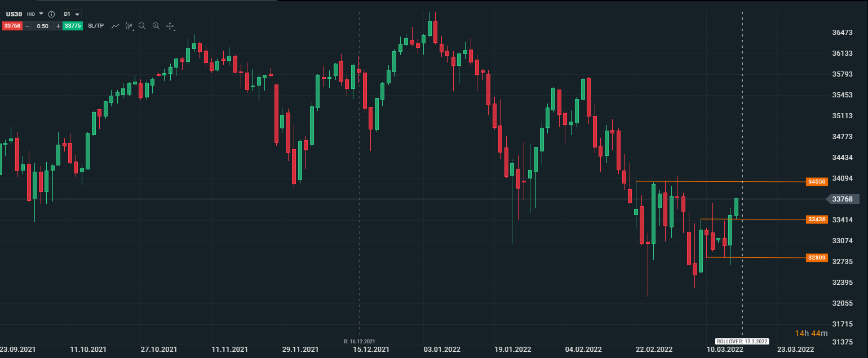Click the R: 16.12.2021 rollover marker
Image resolution: width=868 pixels, height=358 pixels.
tap(359, 341)
